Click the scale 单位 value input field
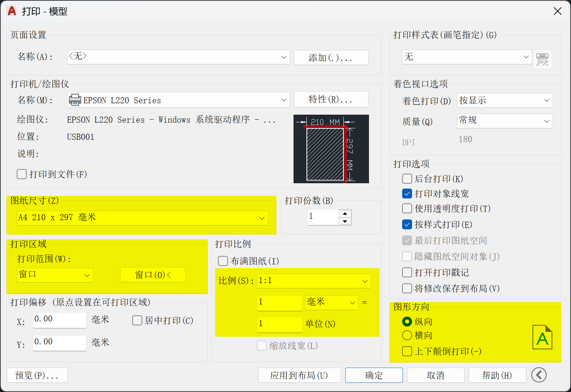Viewport: 571px width, 392px height. (x=280, y=325)
